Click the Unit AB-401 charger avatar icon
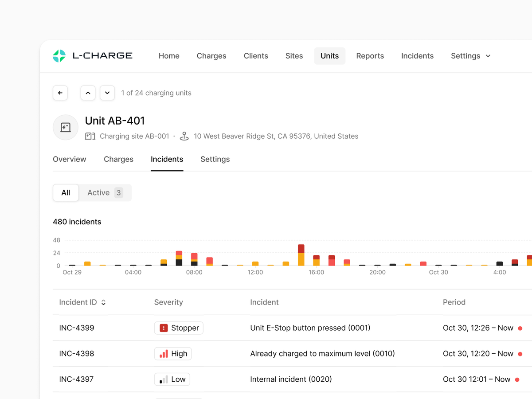Screen dimensions: 532x399 [x=66, y=128]
